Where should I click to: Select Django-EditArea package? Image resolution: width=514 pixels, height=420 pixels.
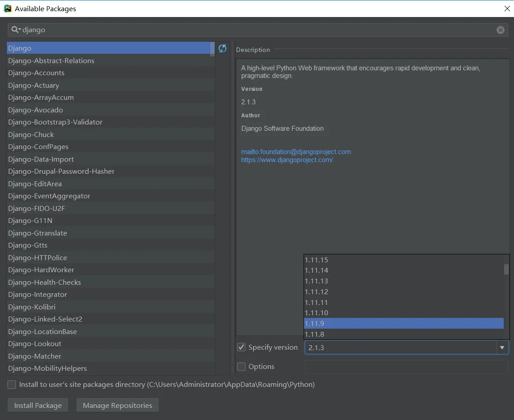click(111, 184)
